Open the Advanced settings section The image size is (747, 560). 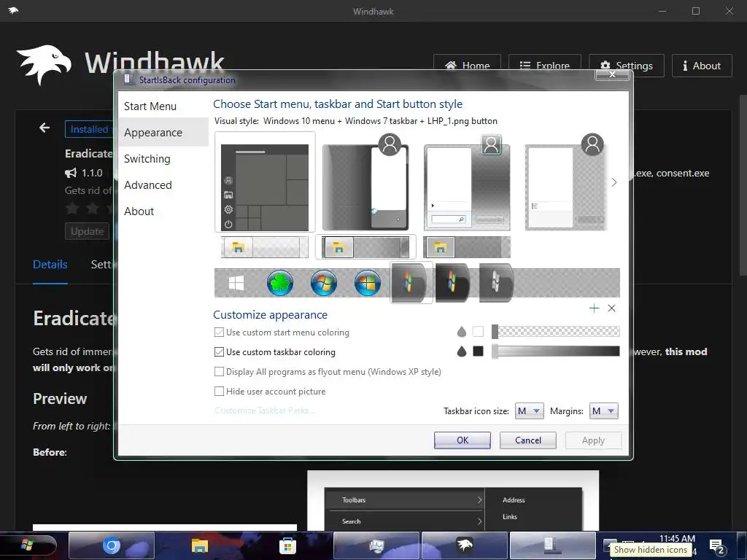point(163,184)
